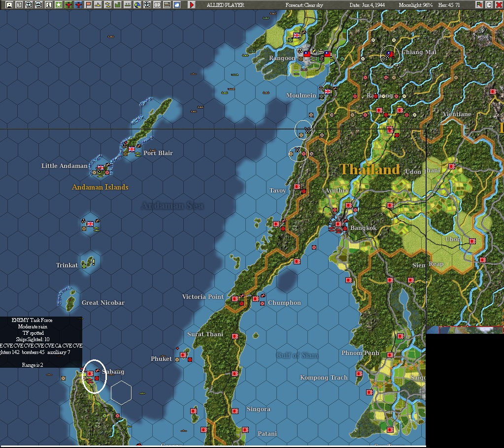Click the C button in top-right corner

pos(489,4)
